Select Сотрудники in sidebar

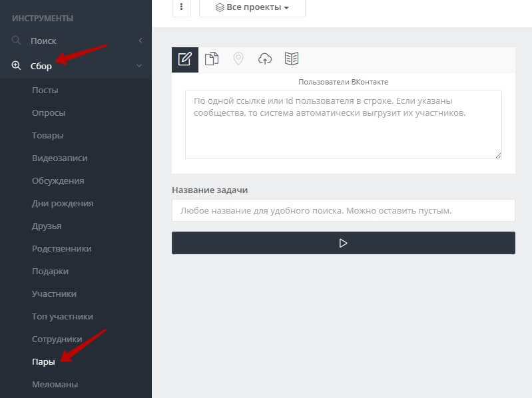point(57,339)
